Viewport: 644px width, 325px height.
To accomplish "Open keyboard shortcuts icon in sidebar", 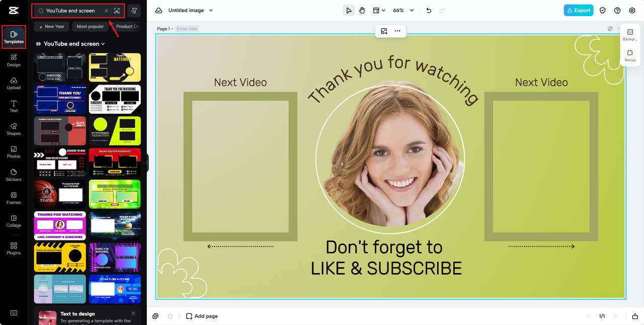I will click(x=14, y=312).
